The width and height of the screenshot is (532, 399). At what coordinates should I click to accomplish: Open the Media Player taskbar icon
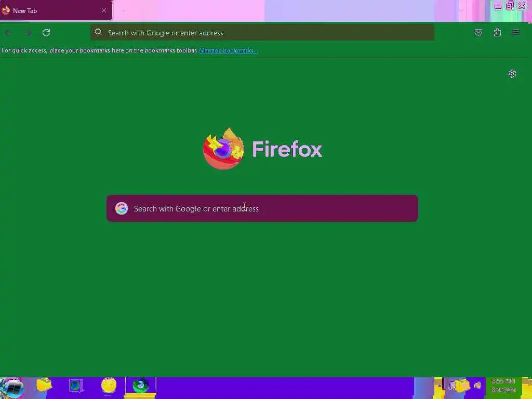point(76,386)
